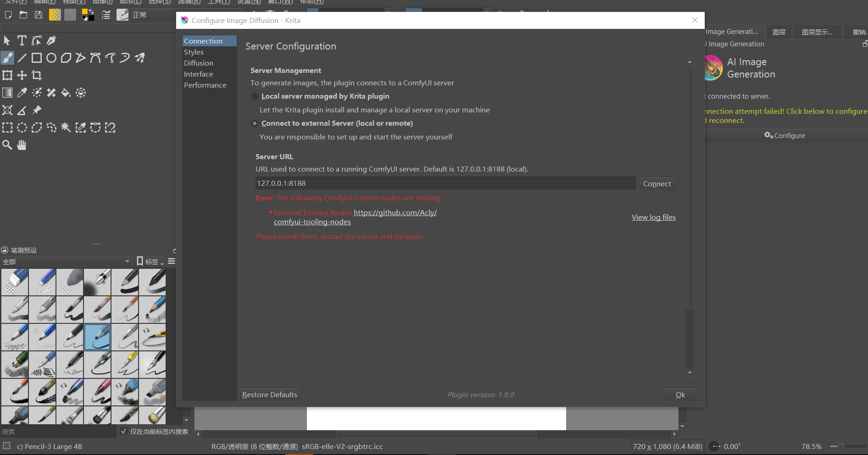Click the Save document toolbar icon
The height and width of the screenshot is (455, 868).
(x=39, y=15)
